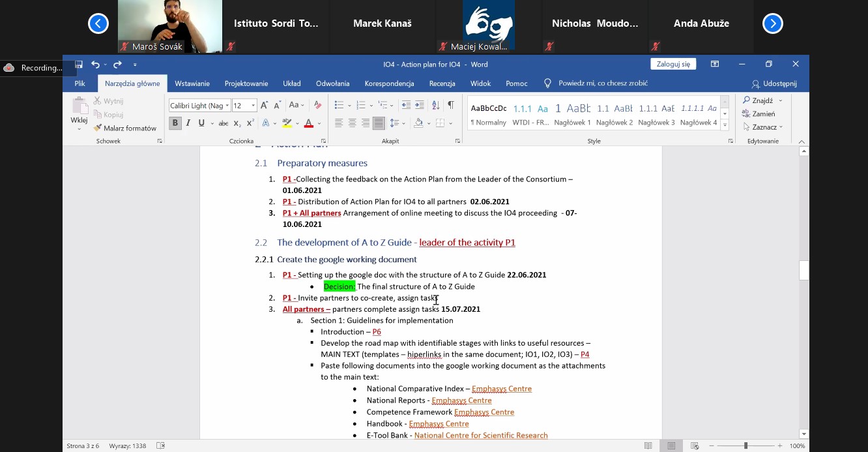
Task: Expand the numbered list dropdown arrow
Action: [x=371, y=106]
